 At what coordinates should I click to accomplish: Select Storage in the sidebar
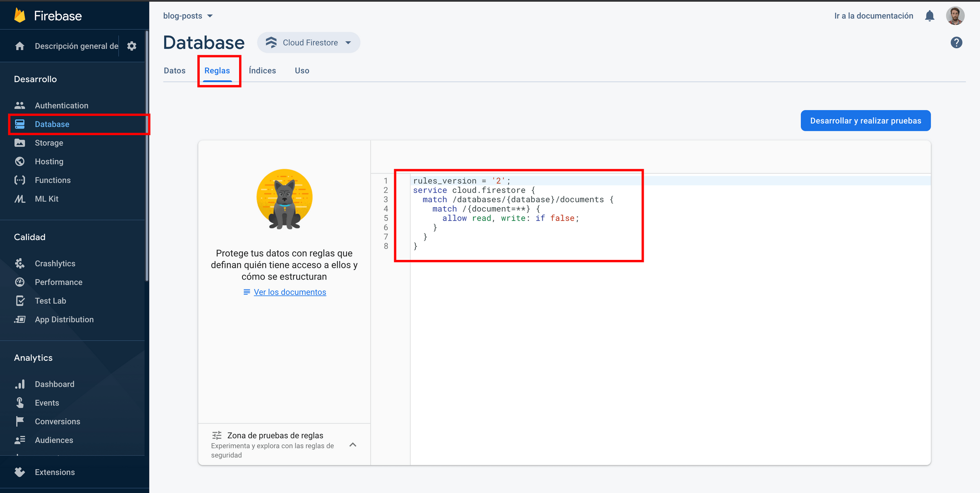click(49, 143)
